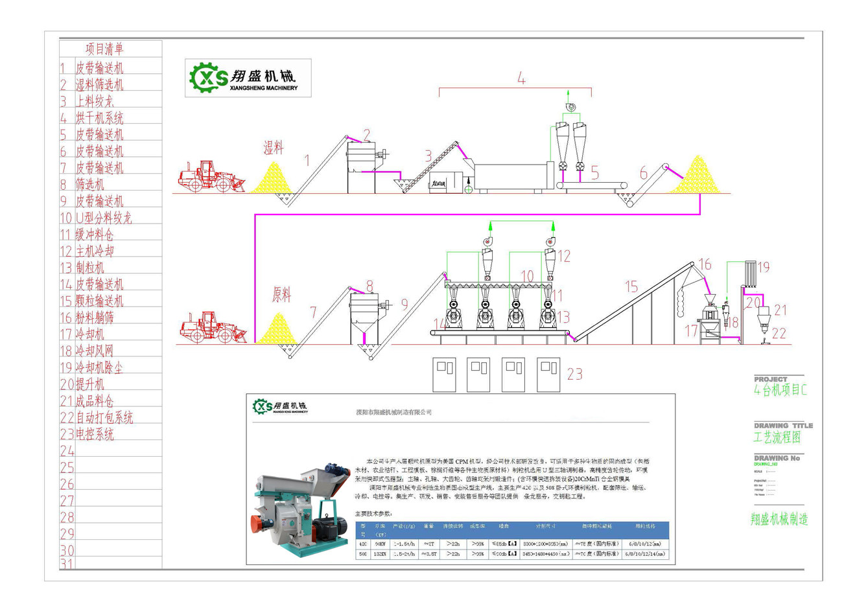Select the wheel loader beside the 原料 pile
The width and height of the screenshot is (868, 613).
[x=212, y=327]
